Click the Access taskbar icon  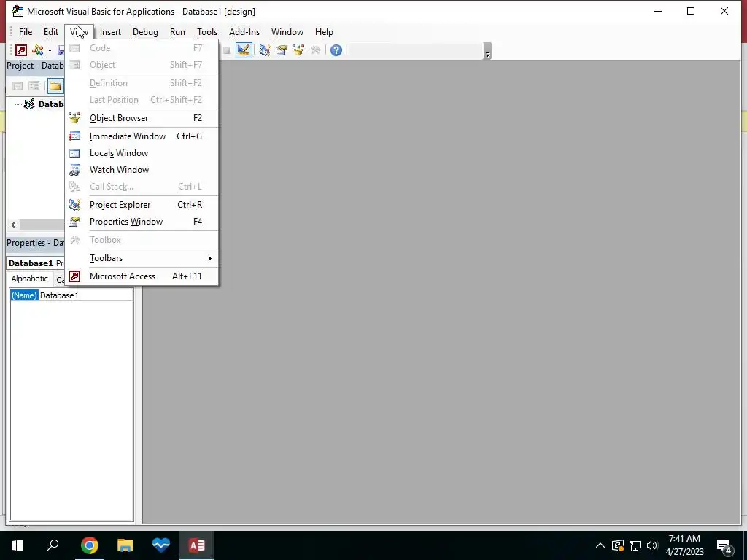197,545
